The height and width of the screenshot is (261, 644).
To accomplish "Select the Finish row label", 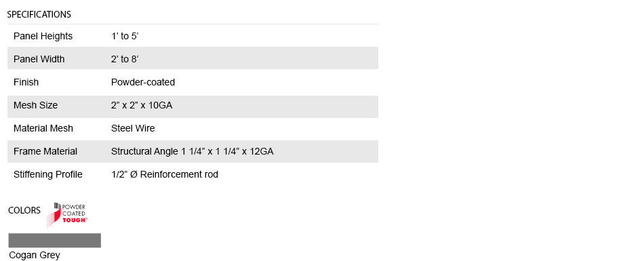I will (x=26, y=82).
